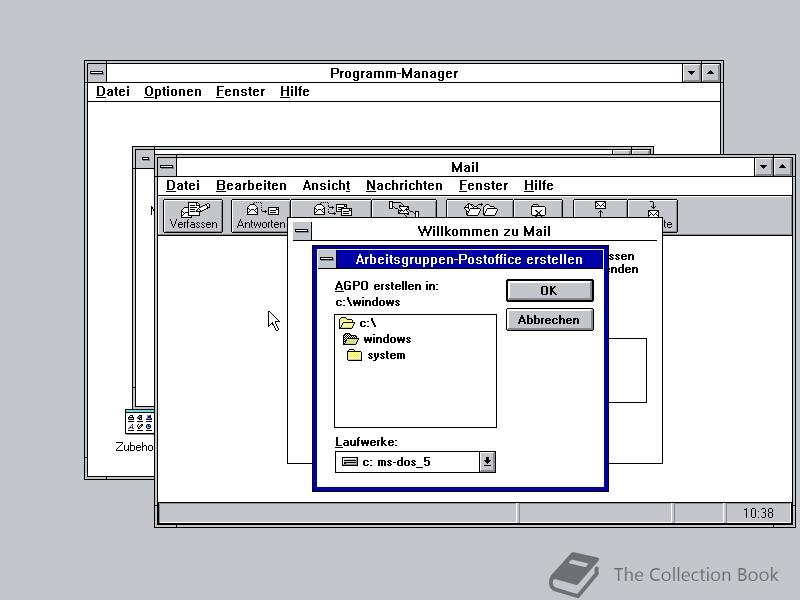This screenshot has width=800, height=600.
Task: Open the Hilfe menu in Programm-Manager
Action: click(294, 91)
